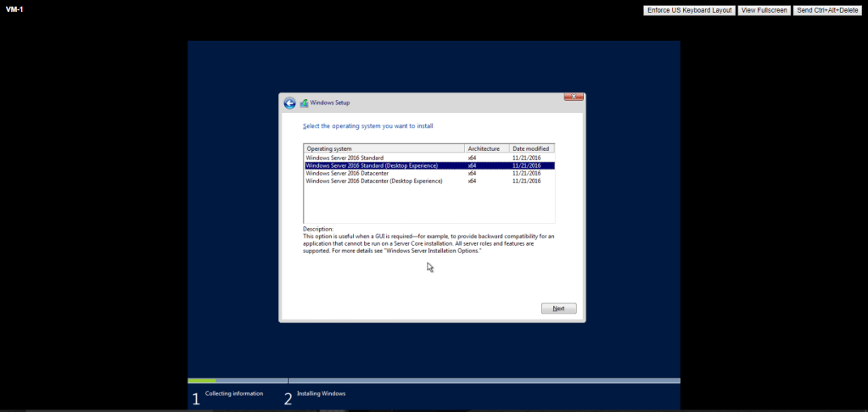The width and height of the screenshot is (868, 412).
Task: Close the Windows Setup dialog
Action: click(573, 97)
